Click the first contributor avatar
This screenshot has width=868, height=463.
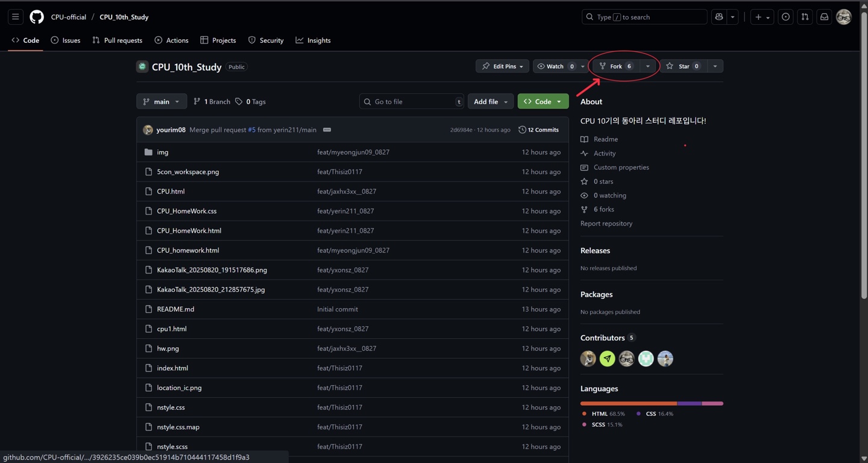click(588, 359)
